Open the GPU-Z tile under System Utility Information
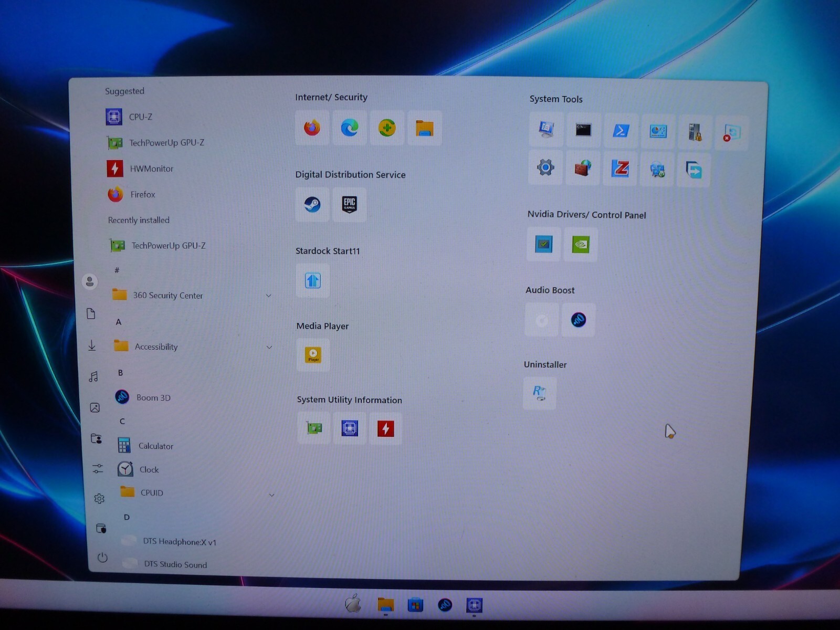 coord(314,428)
